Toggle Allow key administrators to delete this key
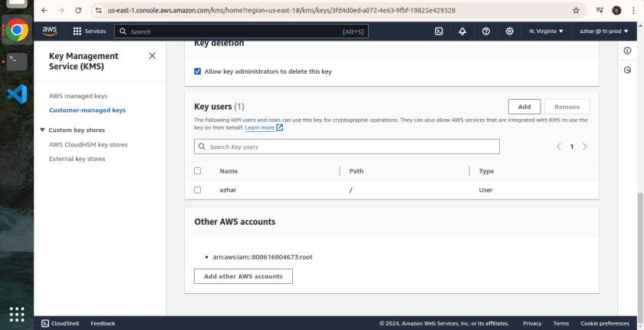The width and height of the screenshot is (644, 330). click(x=198, y=71)
